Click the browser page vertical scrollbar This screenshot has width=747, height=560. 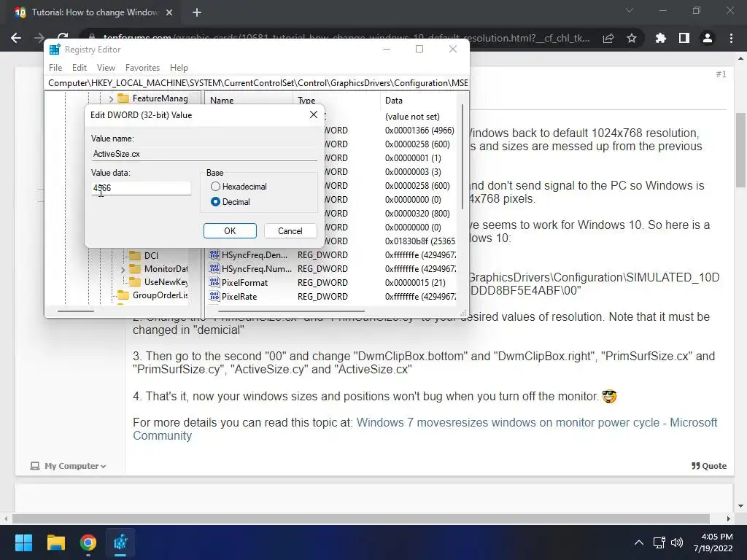click(x=741, y=150)
